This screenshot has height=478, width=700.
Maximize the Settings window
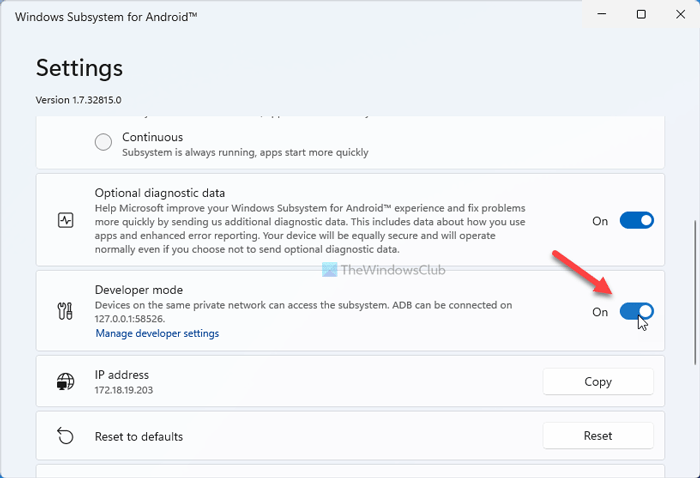641,14
